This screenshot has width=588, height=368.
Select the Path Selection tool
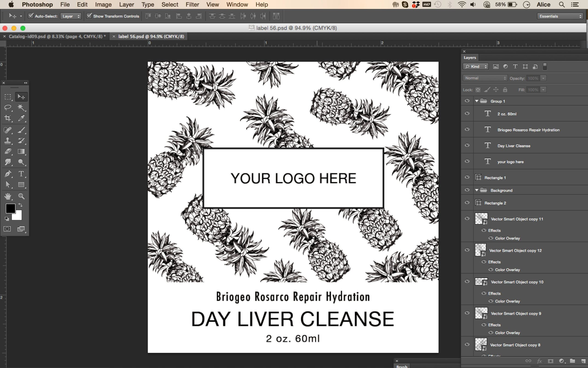click(8, 184)
